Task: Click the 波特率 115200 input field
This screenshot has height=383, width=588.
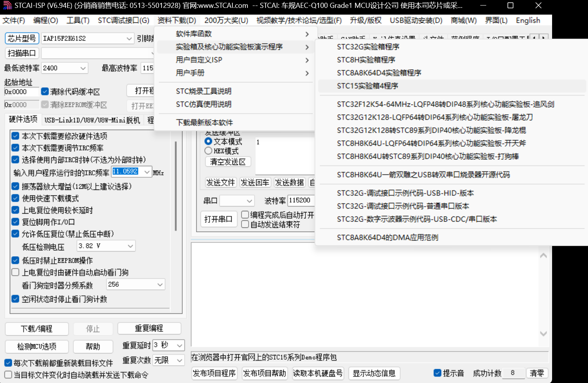Action: pyautogui.click(x=301, y=200)
